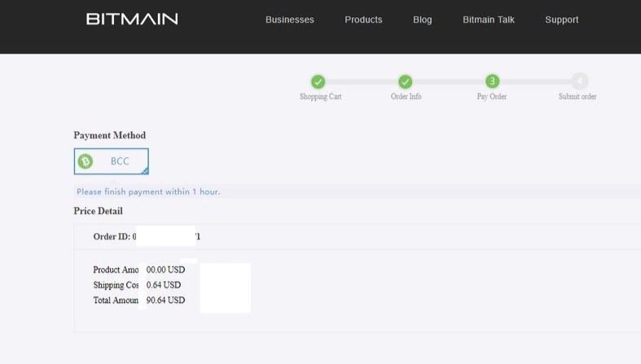Screen dimensions: 641x364
Task: Click the 'Price Detail' heading
Action: pos(98,211)
